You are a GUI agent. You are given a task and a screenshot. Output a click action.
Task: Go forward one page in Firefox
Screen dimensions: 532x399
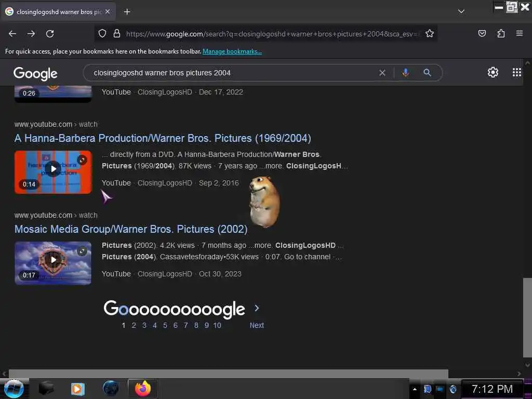click(31, 34)
